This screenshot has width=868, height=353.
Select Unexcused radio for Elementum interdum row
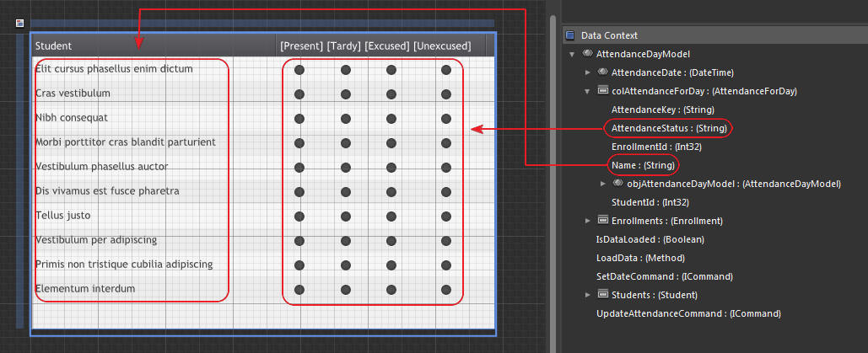pos(446,289)
